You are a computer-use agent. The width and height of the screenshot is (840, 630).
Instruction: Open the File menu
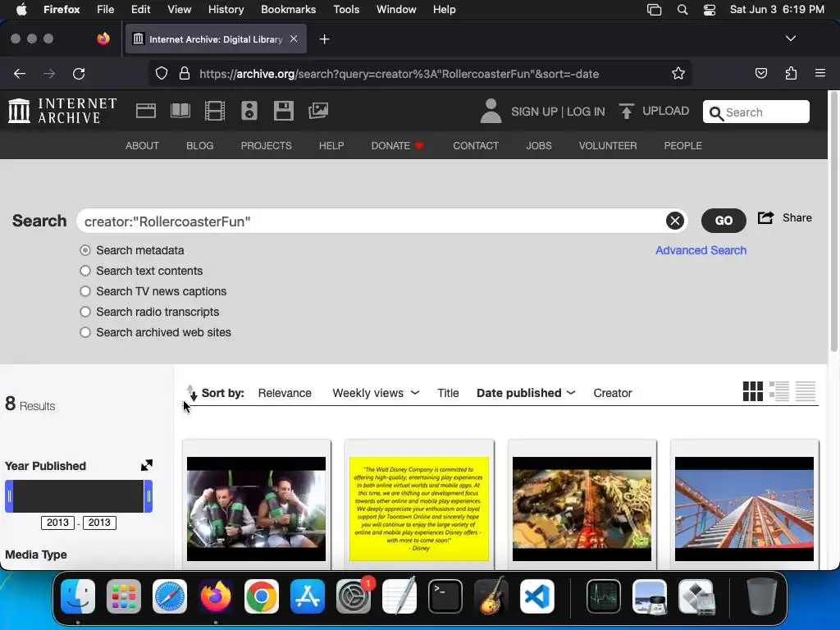pos(105,10)
